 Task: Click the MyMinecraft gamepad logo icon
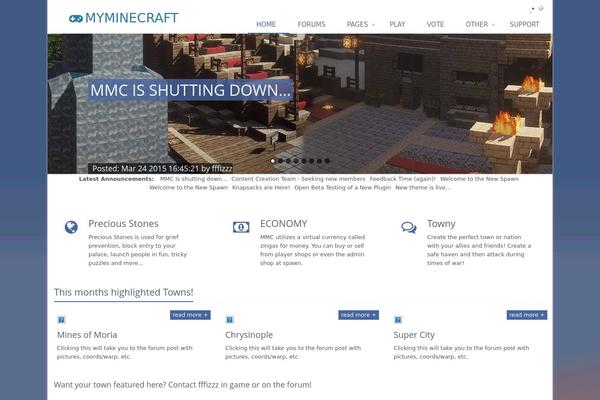[75, 18]
